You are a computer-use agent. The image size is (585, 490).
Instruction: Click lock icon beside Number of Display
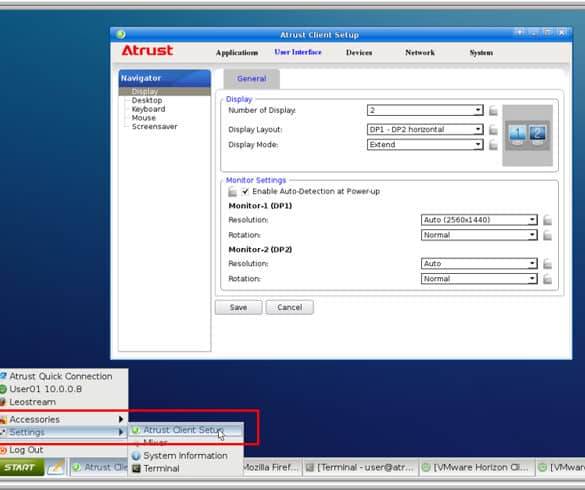click(493, 110)
